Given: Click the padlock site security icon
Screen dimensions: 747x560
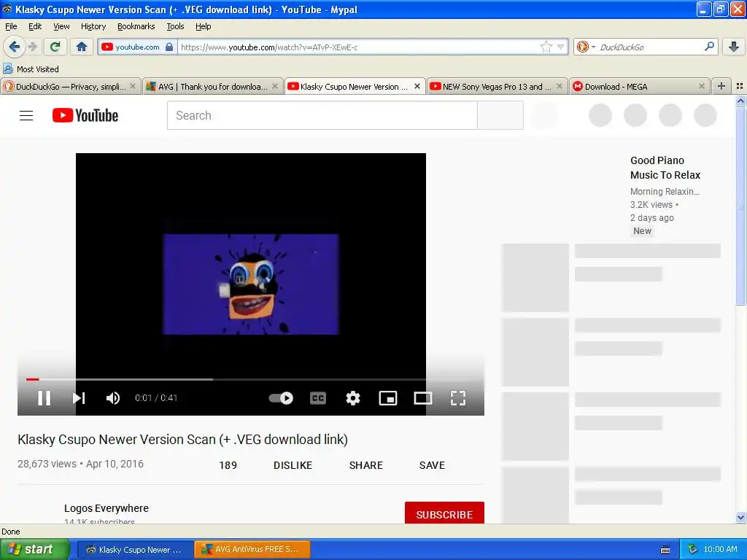Looking at the screenshot, I should pyautogui.click(x=169, y=47).
